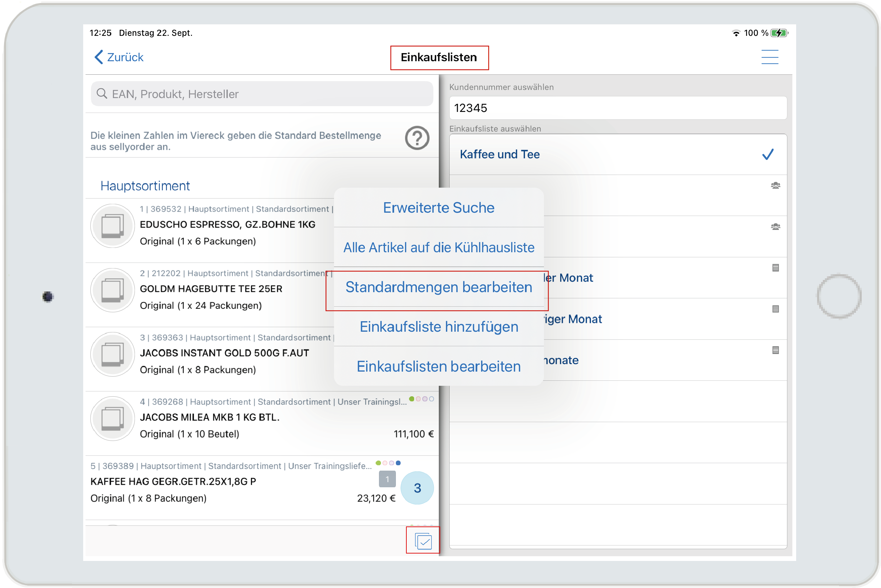Open the hamburger menu top right

[769, 57]
